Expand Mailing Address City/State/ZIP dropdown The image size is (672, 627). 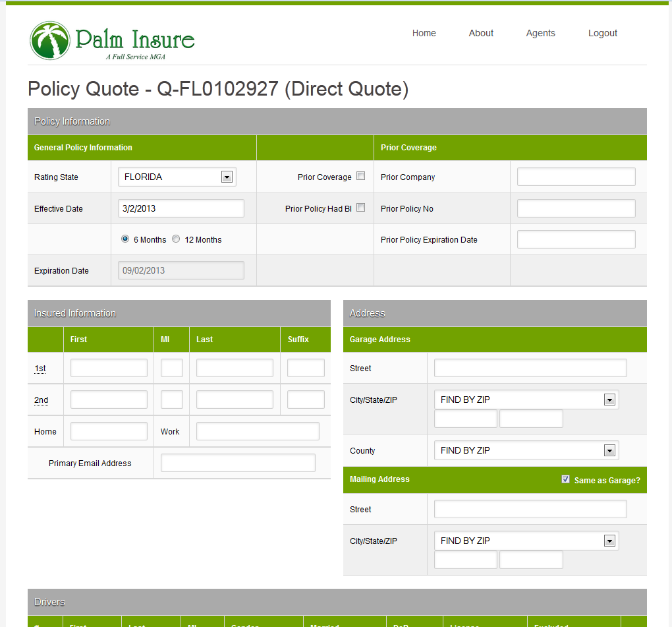click(526, 541)
